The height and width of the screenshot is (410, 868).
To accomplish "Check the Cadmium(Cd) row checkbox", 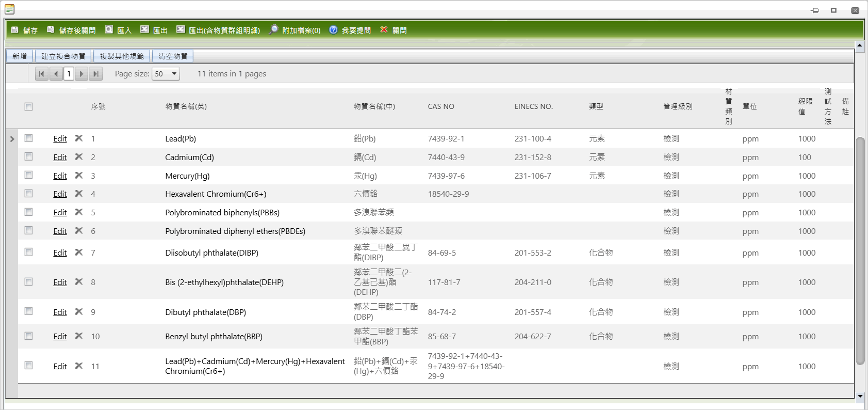I will tap(28, 156).
